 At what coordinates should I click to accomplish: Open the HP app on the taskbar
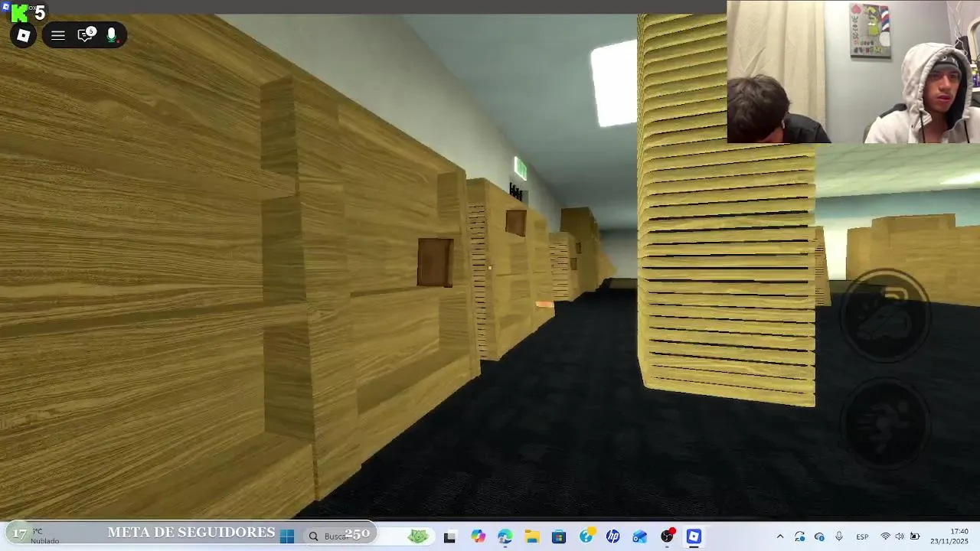612,536
